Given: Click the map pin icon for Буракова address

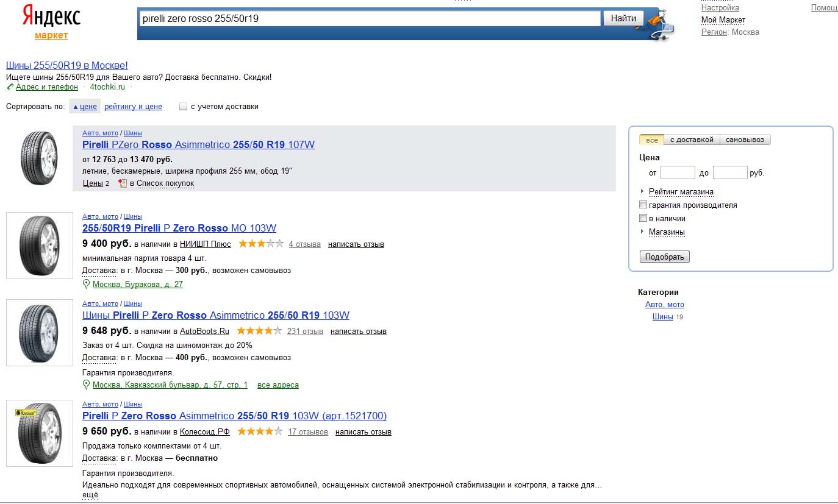Looking at the screenshot, I should [x=86, y=284].
